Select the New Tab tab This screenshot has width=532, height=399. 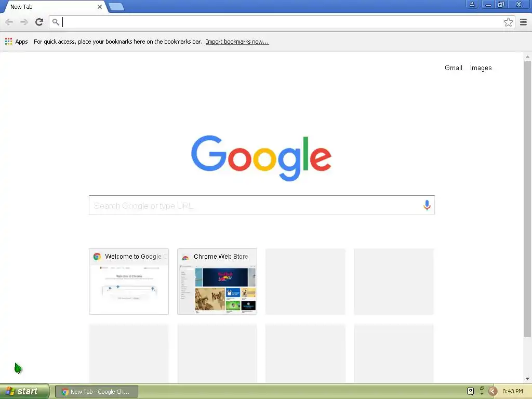54,7
